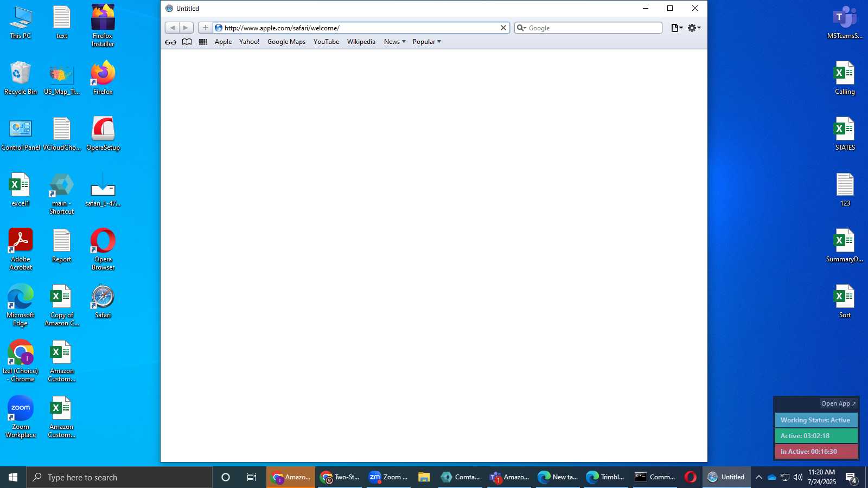Switch to Comta... taskbar window
This screenshot has width=868, height=488.
[x=460, y=477]
